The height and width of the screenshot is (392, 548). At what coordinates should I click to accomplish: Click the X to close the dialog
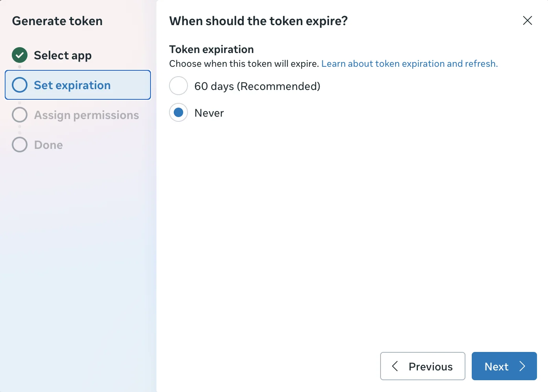click(527, 20)
